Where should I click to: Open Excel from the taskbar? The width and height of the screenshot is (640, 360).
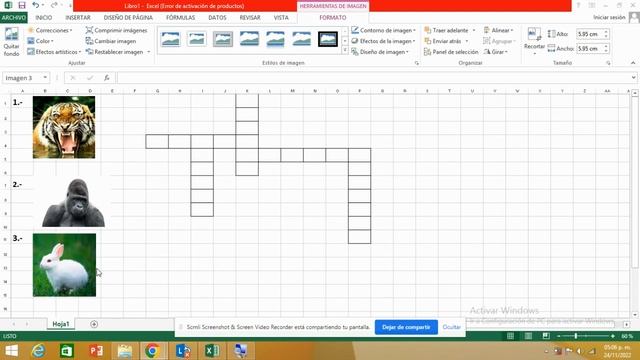click(x=212, y=351)
